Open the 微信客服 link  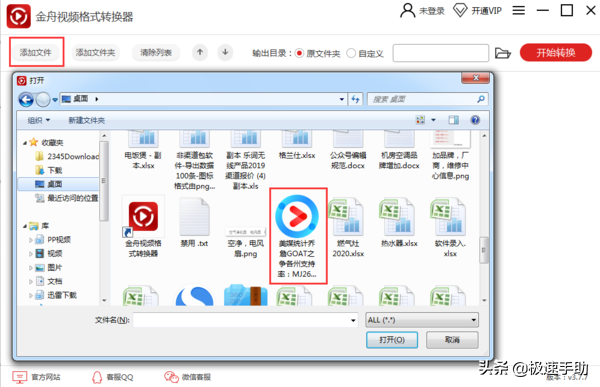tap(188, 377)
